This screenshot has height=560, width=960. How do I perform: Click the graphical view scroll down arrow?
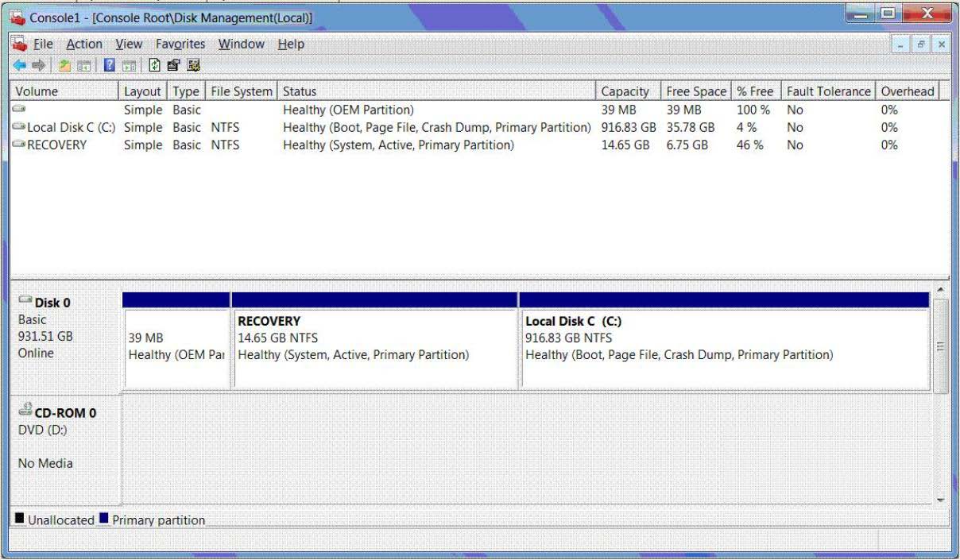[x=941, y=500]
